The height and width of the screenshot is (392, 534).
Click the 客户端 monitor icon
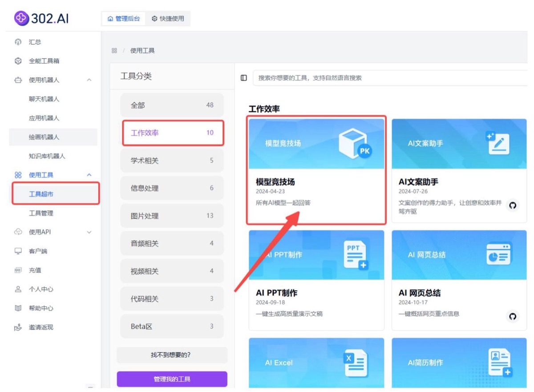click(x=18, y=251)
